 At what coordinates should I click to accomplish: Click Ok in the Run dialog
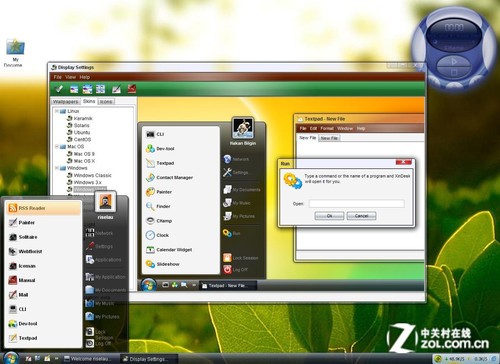pyautogui.click(x=329, y=216)
